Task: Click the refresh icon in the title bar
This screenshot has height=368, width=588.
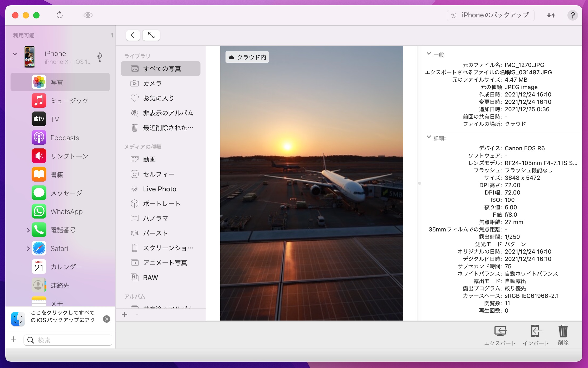Action: pos(60,15)
